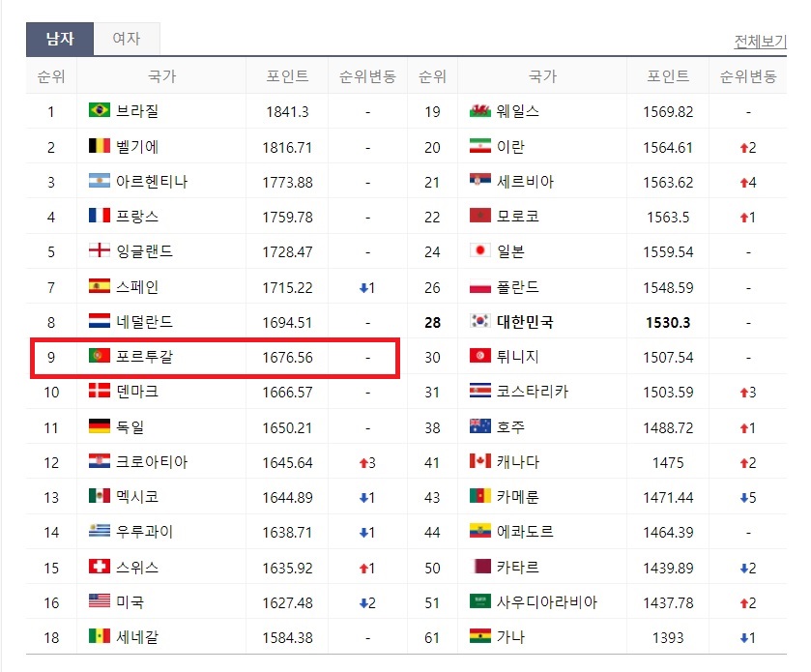Click the Germany flag icon
811x672 pixels.
100,425
